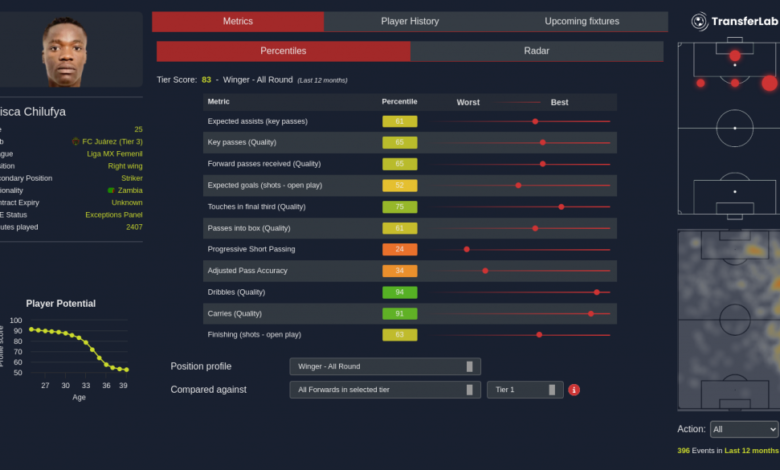Viewport: 780px width, 470px height.
Task: Expand the Tier 1 dropdown
Action: [525, 390]
